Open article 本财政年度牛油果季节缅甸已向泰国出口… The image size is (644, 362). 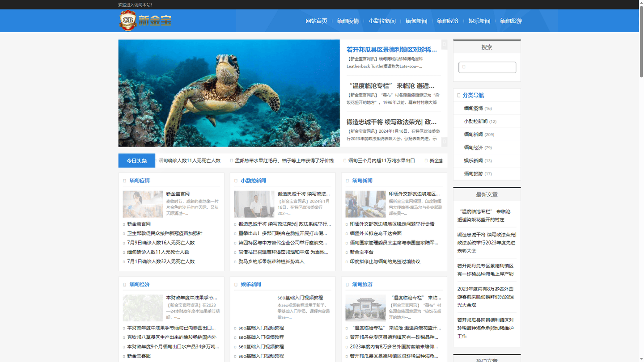[x=171, y=328]
